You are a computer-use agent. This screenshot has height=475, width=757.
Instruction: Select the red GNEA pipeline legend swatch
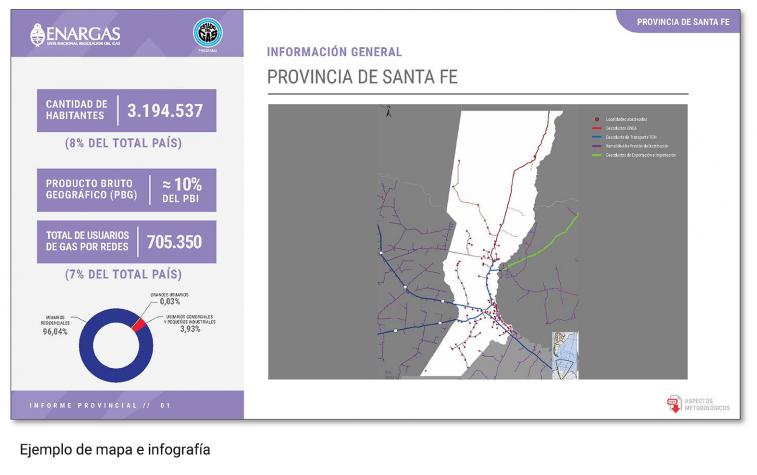(x=597, y=128)
